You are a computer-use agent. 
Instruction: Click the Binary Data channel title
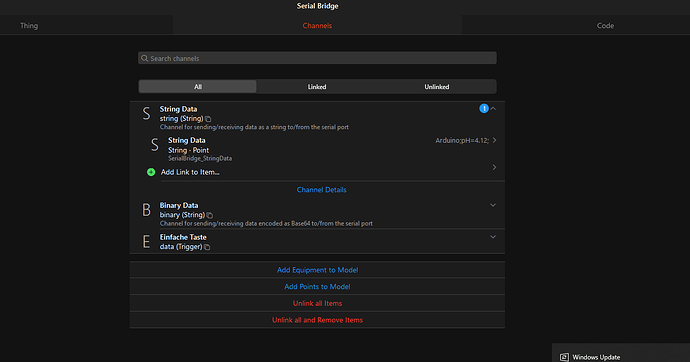click(179, 205)
